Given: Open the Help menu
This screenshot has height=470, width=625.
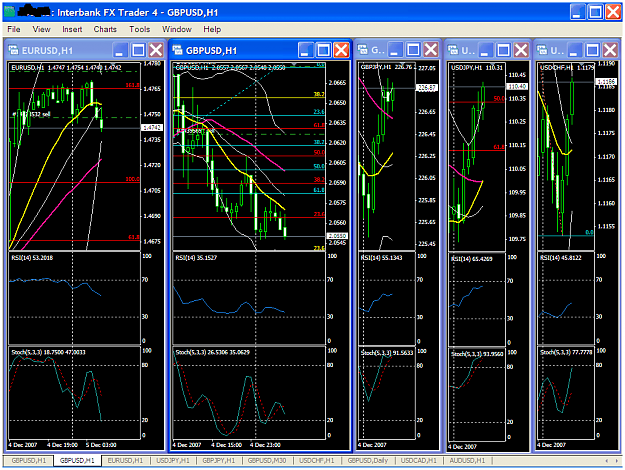Looking at the screenshot, I should pyautogui.click(x=212, y=29).
